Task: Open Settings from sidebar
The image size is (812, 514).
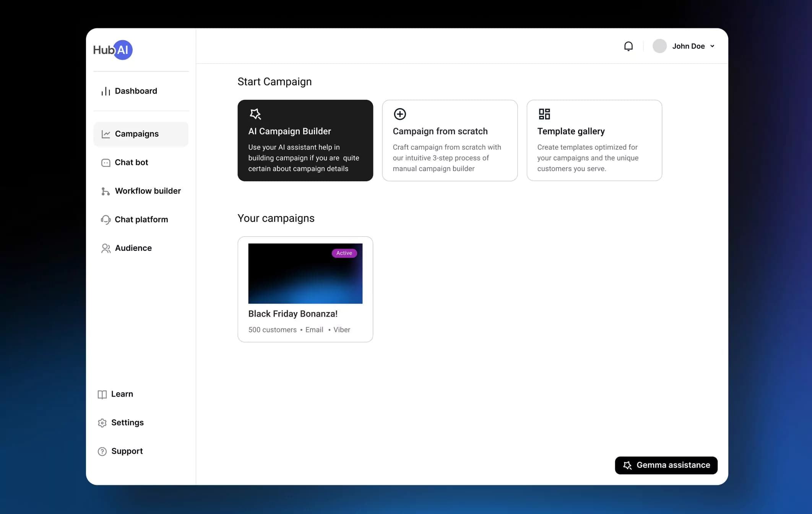Action: [x=121, y=423]
